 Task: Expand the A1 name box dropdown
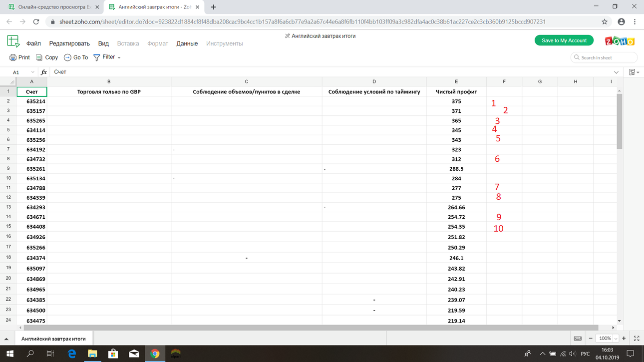pos(33,72)
